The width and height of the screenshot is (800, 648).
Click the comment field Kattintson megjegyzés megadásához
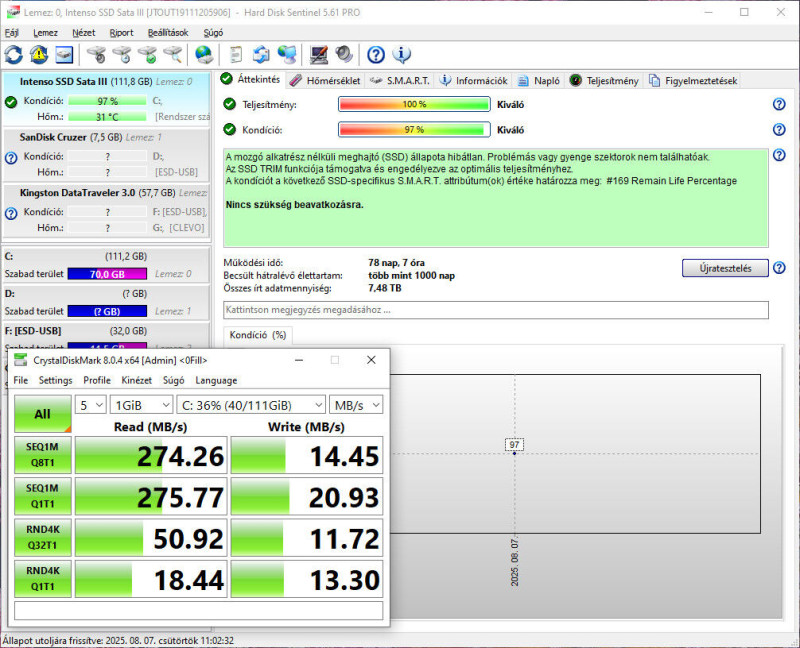tap(496, 310)
